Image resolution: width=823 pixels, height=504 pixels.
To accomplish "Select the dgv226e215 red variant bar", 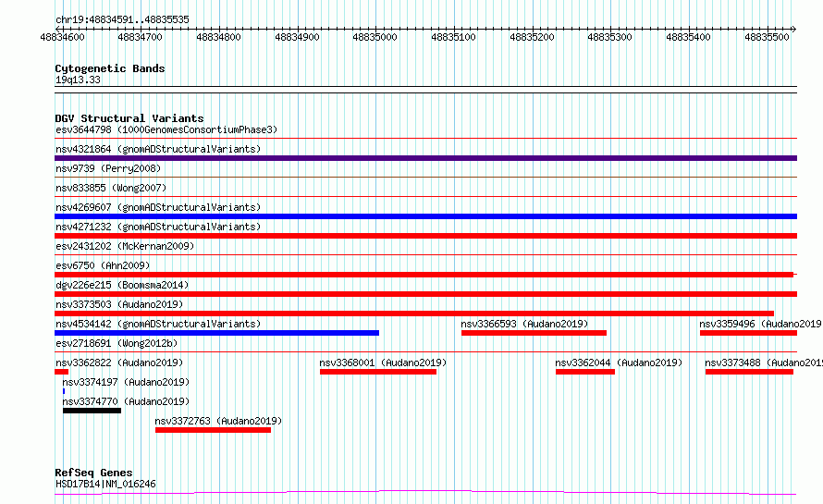I will (425, 294).
